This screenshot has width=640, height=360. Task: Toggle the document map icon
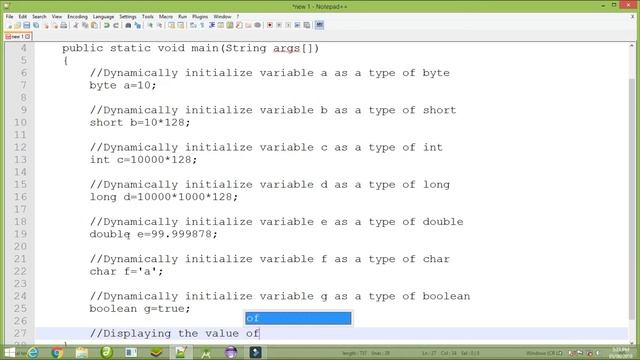tap(230, 25)
